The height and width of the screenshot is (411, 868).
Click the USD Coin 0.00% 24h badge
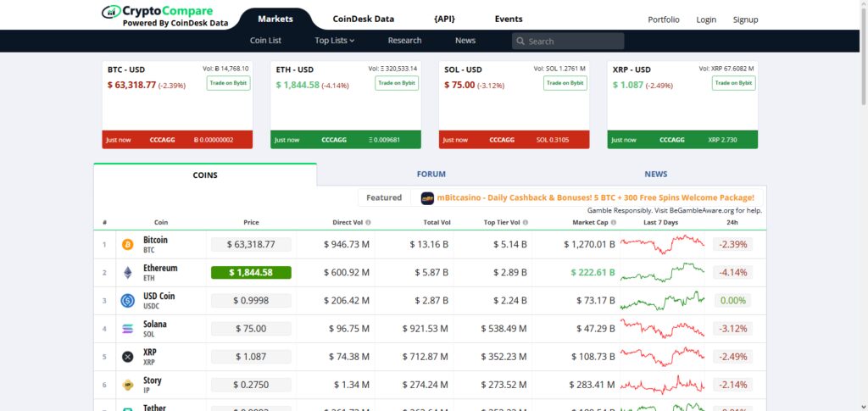click(x=733, y=301)
